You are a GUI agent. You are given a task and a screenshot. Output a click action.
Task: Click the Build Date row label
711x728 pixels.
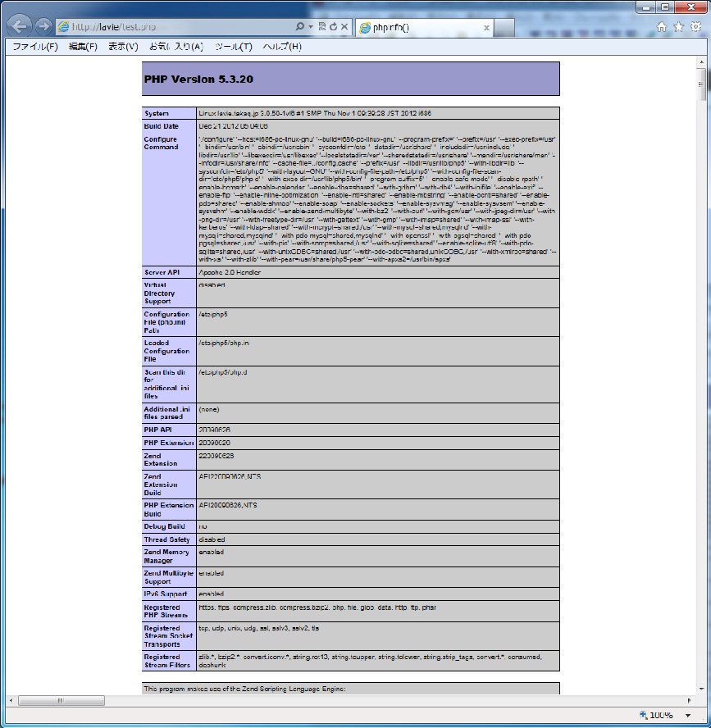click(x=161, y=126)
